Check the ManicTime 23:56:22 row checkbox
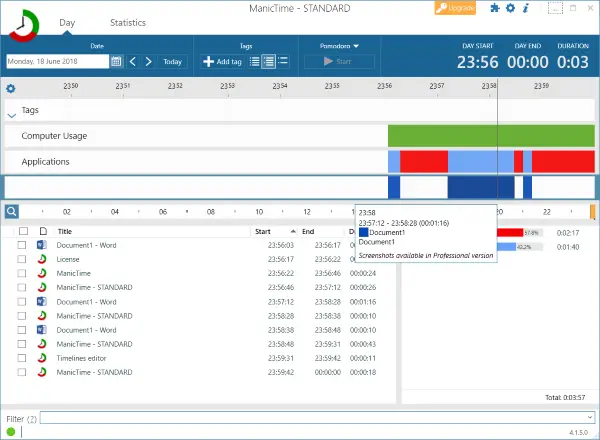Image resolution: width=600 pixels, height=440 pixels. click(x=22, y=273)
